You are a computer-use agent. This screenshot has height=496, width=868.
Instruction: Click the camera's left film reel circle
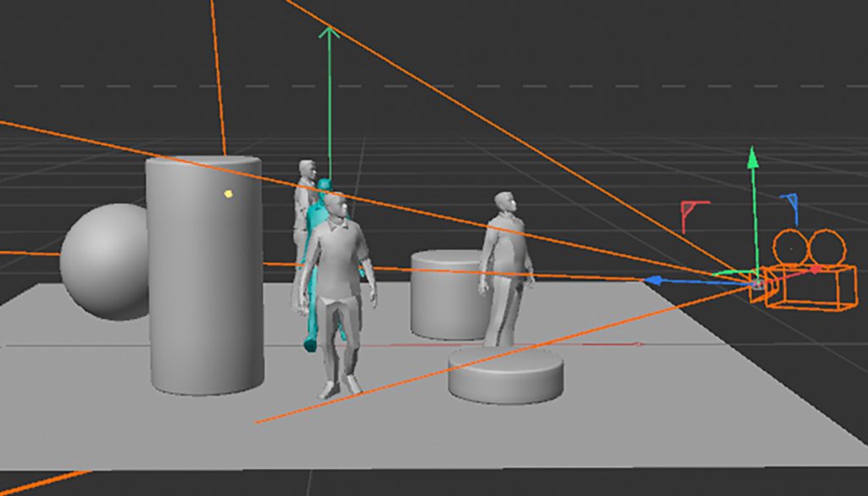(790, 247)
